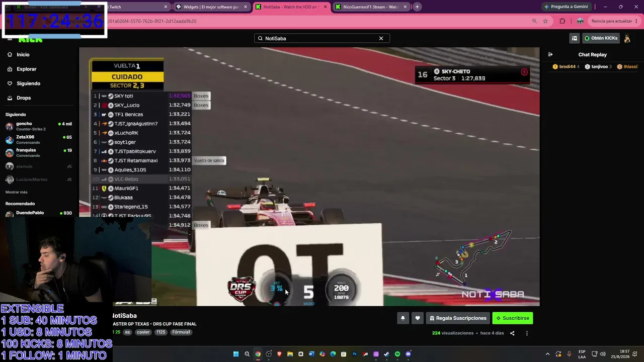Screen dimensions: 644x362
Task: Click the Siguiendo heart icon in sidebar
Action: 10,83
